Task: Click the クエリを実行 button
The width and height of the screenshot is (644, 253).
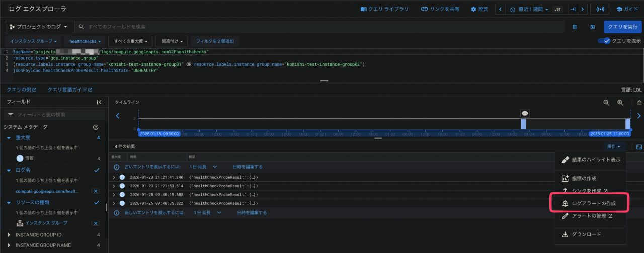Action: pyautogui.click(x=622, y=27)
